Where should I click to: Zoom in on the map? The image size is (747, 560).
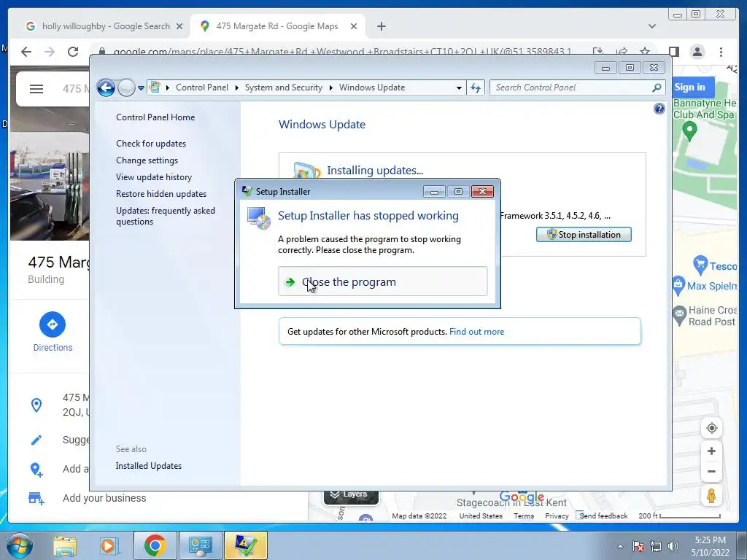711,451
